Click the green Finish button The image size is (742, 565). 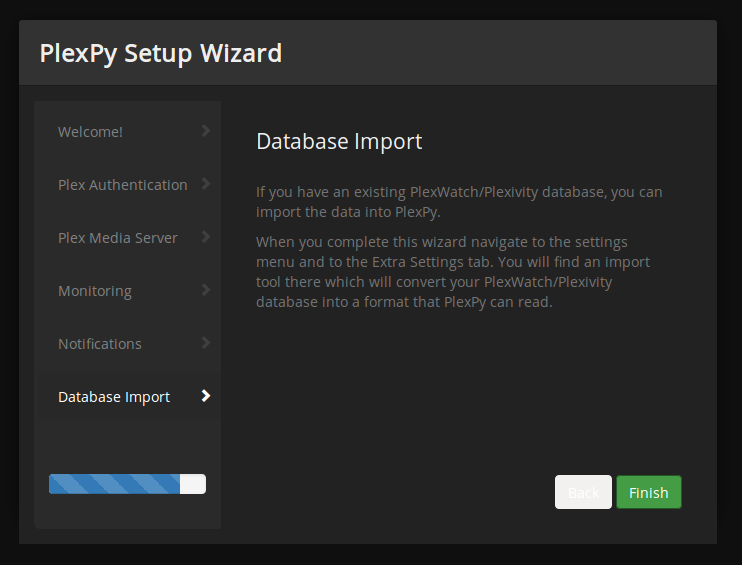tap(649, 492)
